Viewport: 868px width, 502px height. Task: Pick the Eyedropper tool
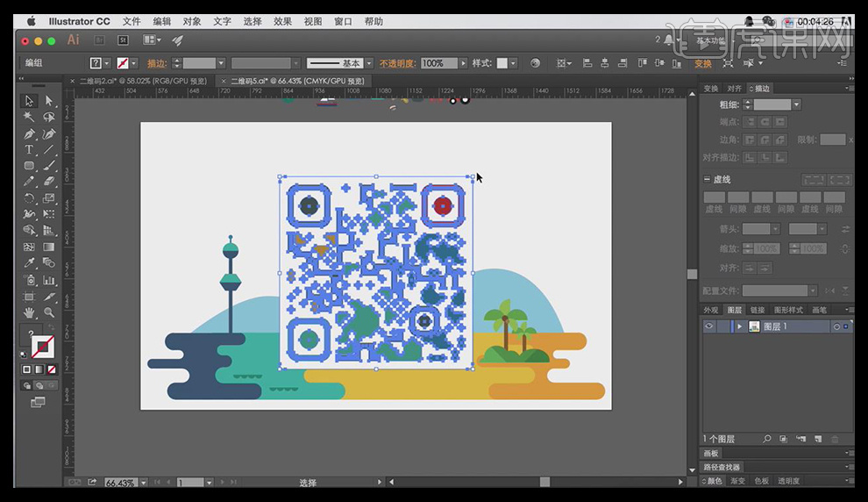(30, 263)
